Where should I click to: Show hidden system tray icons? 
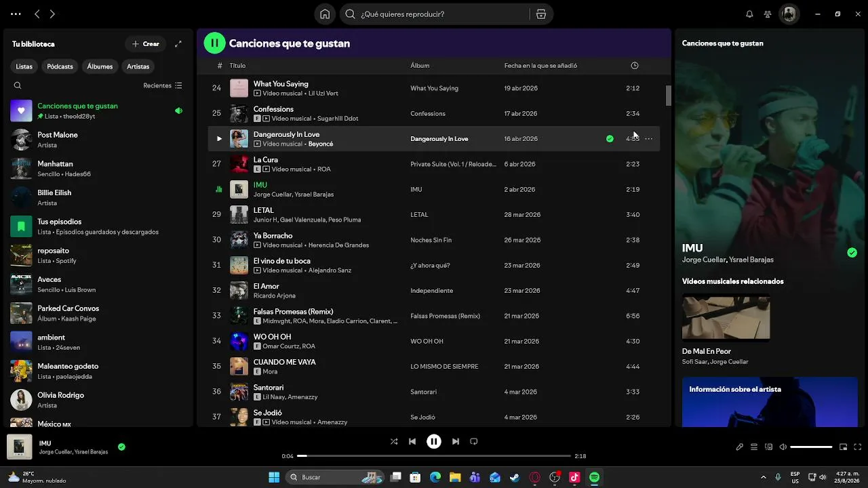point(764,477)
